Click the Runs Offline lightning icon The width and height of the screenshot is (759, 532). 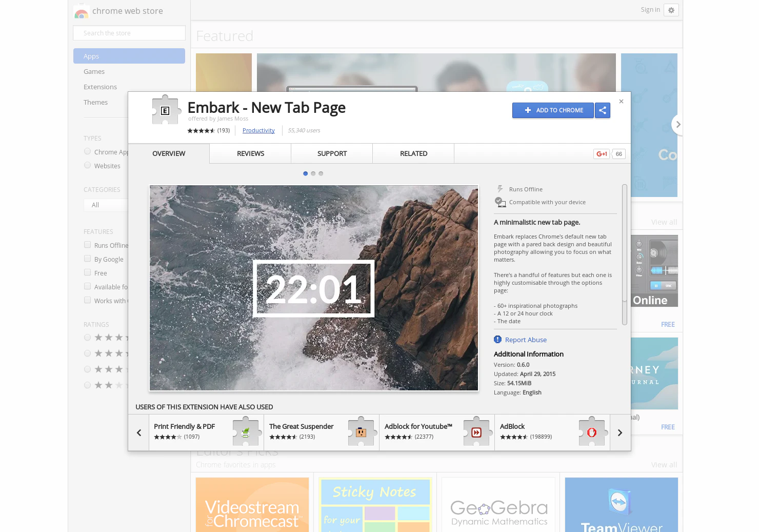pyautogui.click(x=500, y=189)
